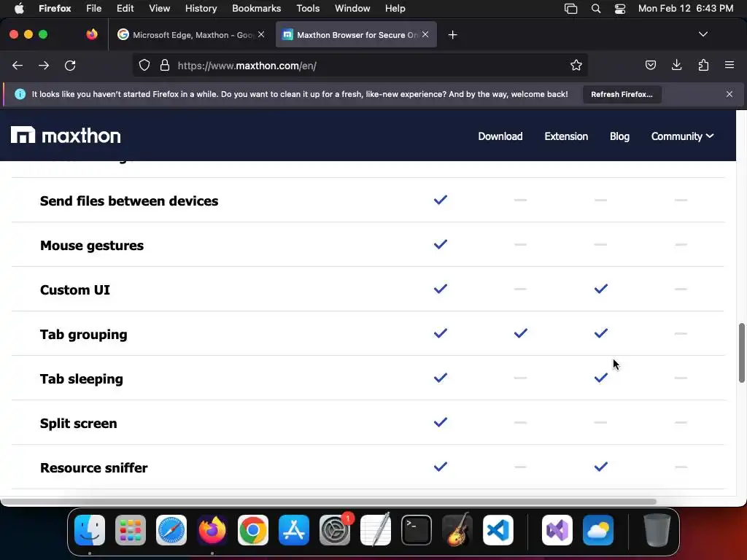Viewport: 747px width, 560px height.
Task: Click the URL address bar
Action: coord(360,65)
